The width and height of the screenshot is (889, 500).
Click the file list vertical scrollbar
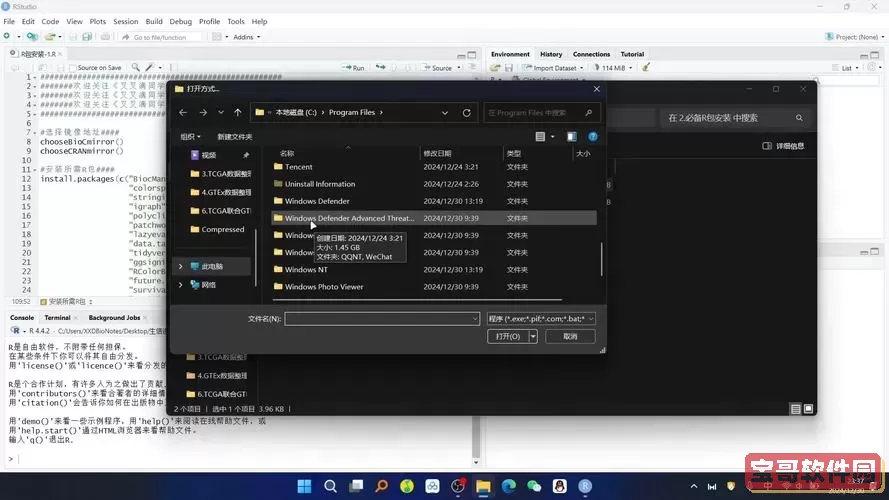tap(602, 260)
